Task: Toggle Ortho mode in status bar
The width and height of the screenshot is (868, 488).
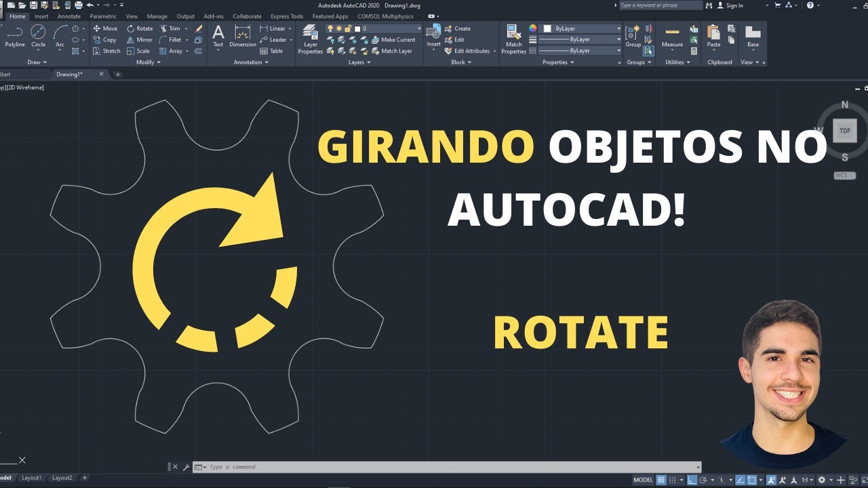Action: [692, 480]
